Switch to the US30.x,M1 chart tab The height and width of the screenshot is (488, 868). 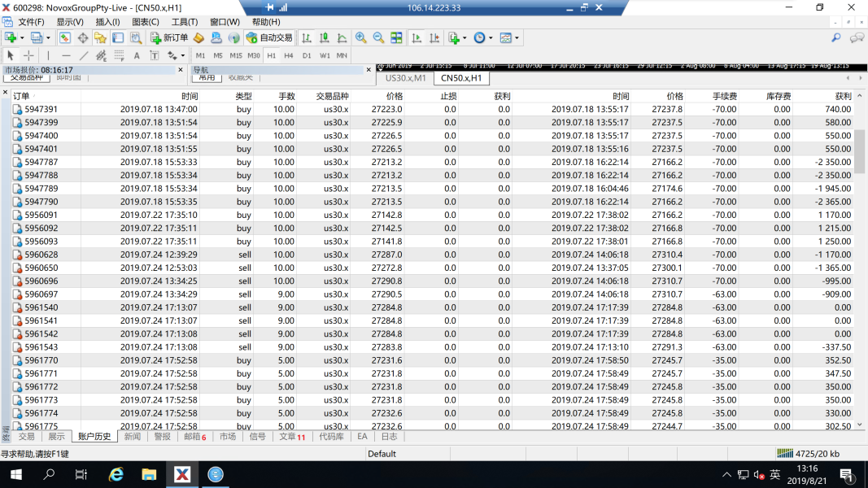[x=405, y=78]
